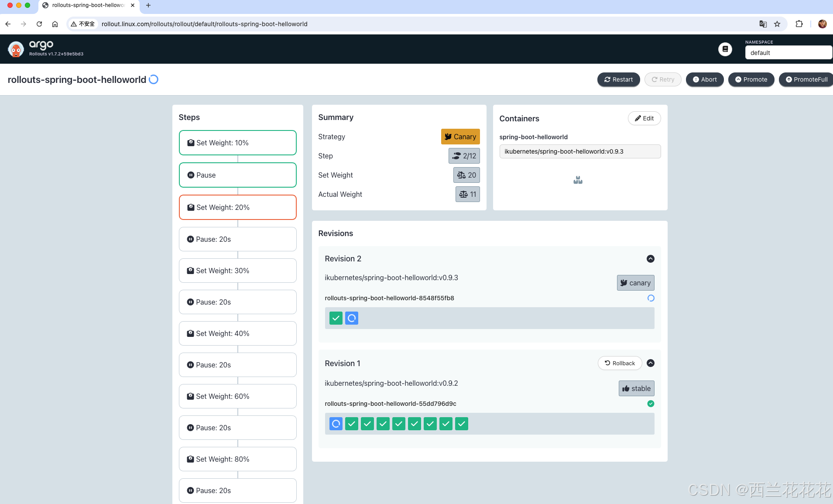The width and height of the screenshot is (833, 504).
Task: Select the Set Weight: 40% step
Action: [238, 333]
